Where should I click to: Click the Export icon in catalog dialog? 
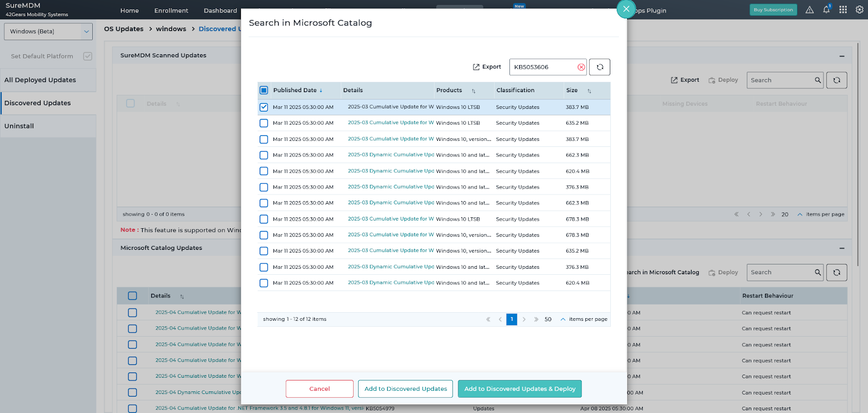click(x=476, y=67)
